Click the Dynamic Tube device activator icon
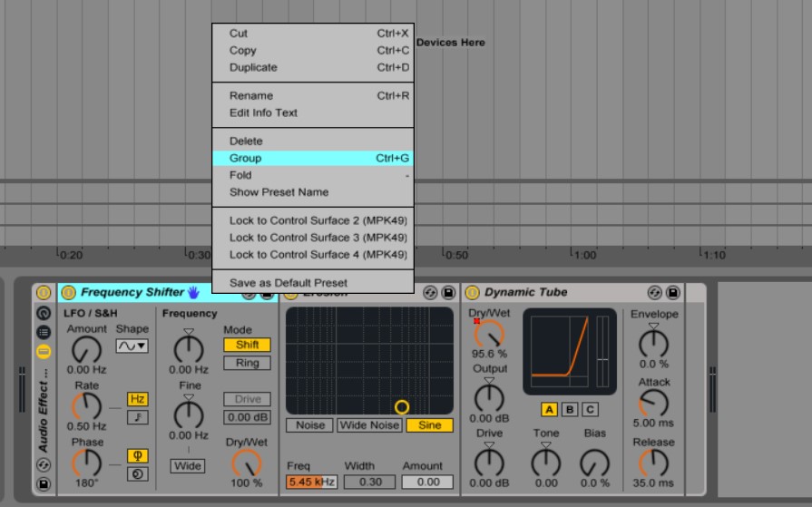Viewport: 812px width, 507px height. [472, 293]
